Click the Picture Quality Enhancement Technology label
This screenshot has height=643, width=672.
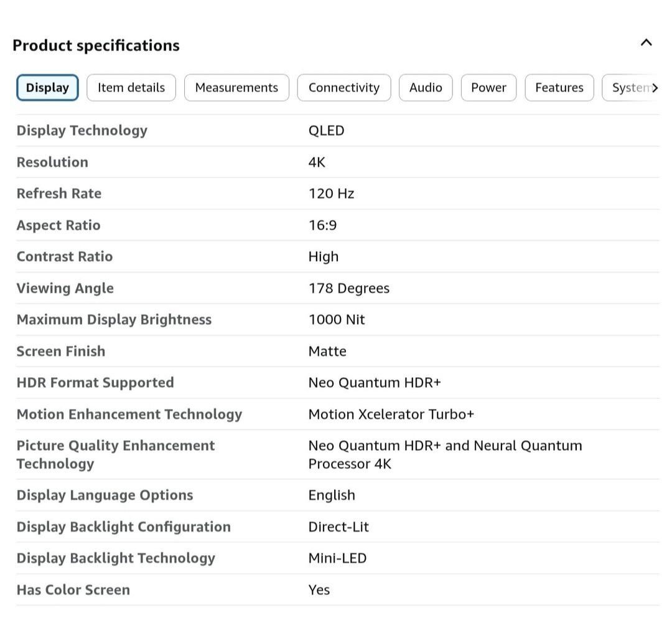click(x=116, y=454)
